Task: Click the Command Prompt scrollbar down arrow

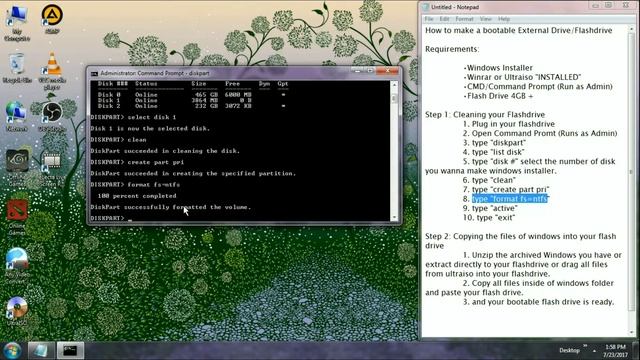Action: [x=394, y=218]
